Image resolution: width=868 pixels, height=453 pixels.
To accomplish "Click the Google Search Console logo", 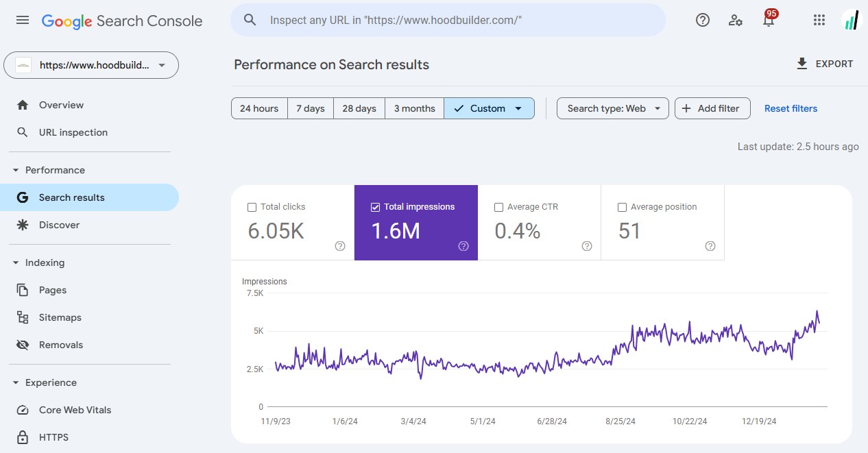I will tap(122, 21).
